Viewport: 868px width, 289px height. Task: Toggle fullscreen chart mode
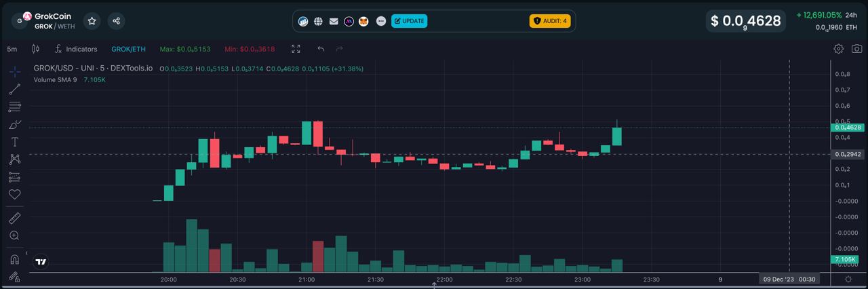point(296,49)
